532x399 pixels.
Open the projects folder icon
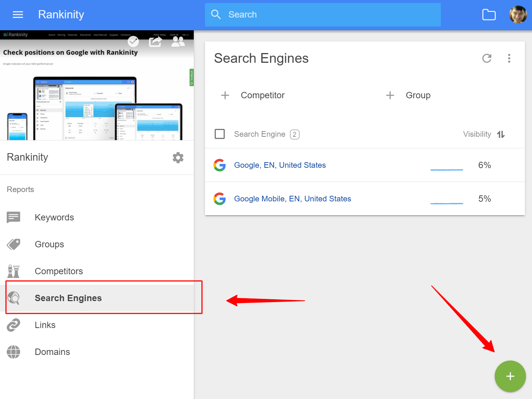coord(489,15)
